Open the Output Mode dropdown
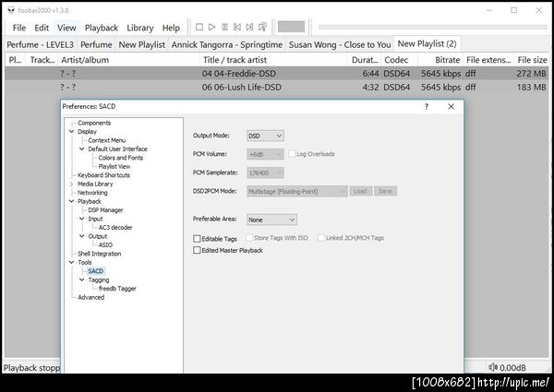Viewport: 554px width, 392px height. (x=265, y=136)
